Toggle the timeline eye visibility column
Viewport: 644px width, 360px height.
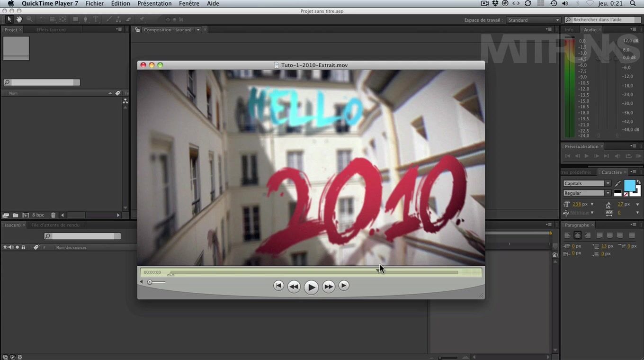pyautogui.click(x=5, y=247)
